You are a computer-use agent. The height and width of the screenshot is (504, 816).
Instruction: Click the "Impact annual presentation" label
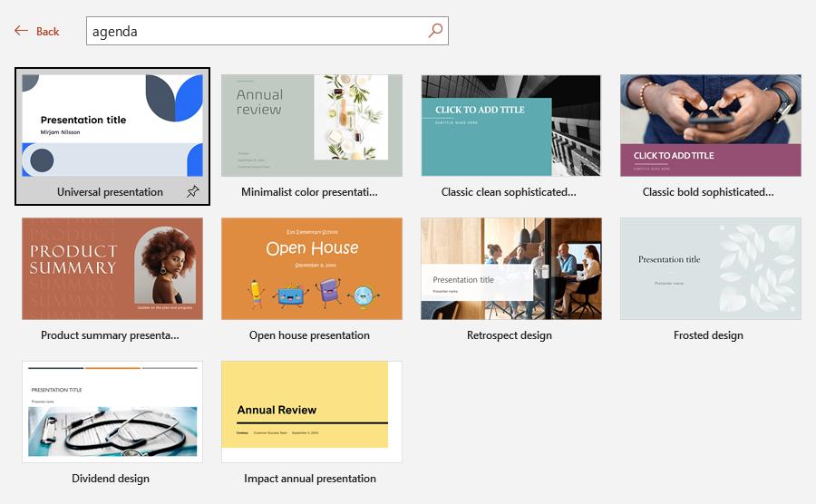pos(310,479)
